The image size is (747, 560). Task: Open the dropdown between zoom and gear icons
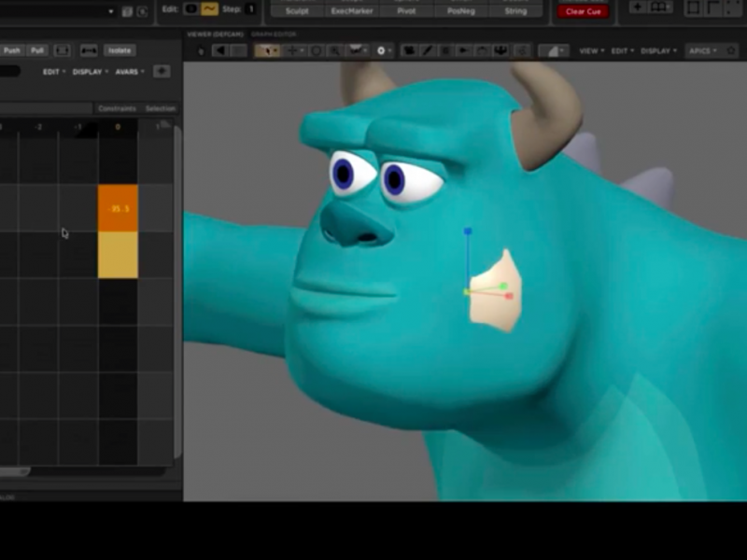[359, 51]
